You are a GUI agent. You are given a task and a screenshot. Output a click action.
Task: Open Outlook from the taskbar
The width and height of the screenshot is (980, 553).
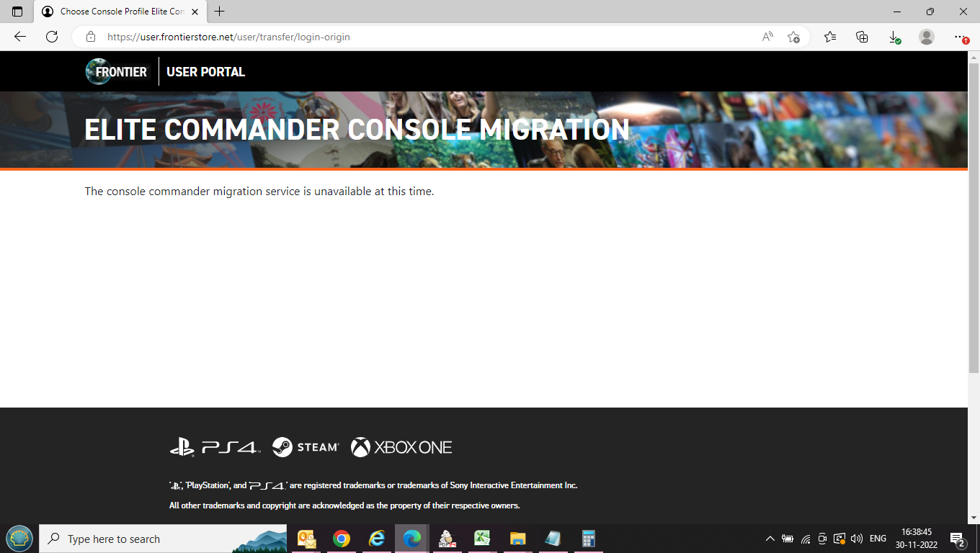pos(306,539)
